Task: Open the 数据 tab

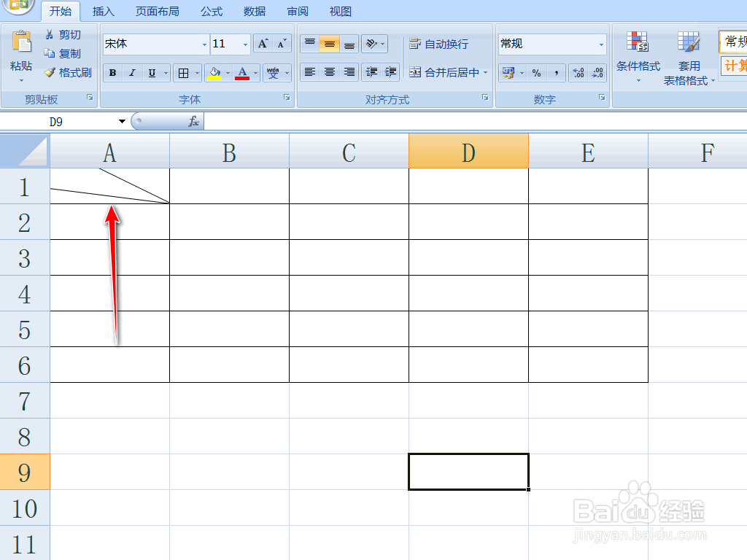Action: pyautogui.click(x=255, y=12)
